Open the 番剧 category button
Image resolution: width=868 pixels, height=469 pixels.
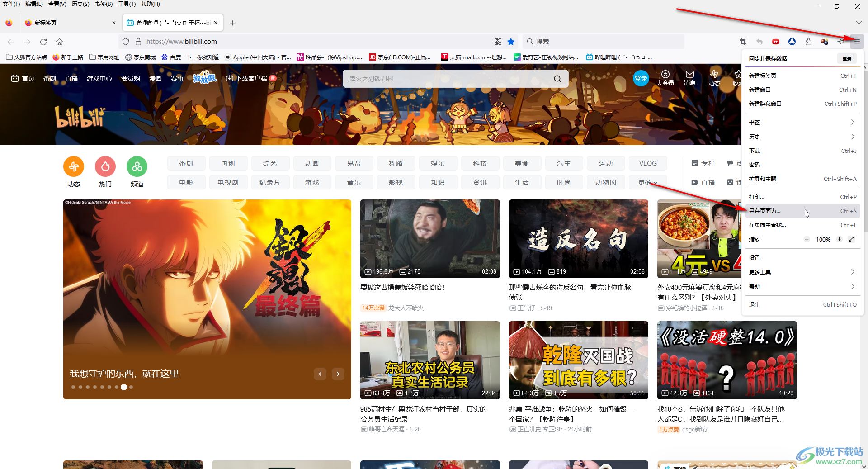pyautogui.click(x=186, y=163)
